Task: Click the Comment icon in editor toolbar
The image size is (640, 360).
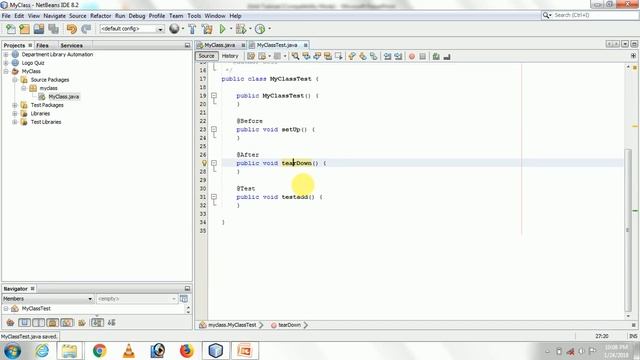Action: coord(436,56)
